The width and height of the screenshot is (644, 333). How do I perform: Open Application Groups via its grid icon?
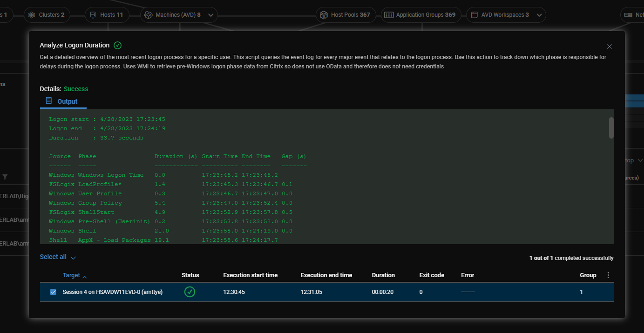click(389, 14)
